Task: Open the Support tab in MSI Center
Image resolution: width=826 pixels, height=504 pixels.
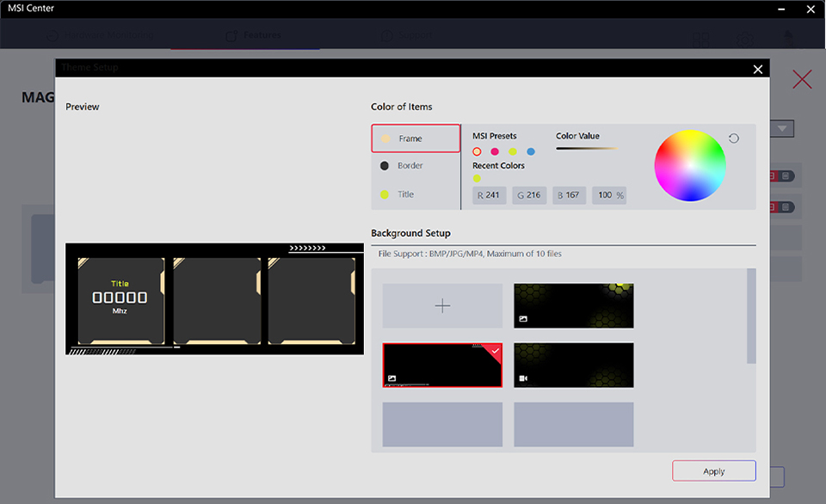Action: pos(406,35)
